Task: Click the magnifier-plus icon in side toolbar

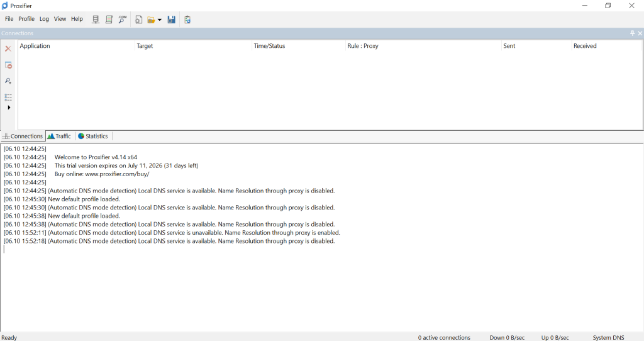Action: click(x=8, y=81)
